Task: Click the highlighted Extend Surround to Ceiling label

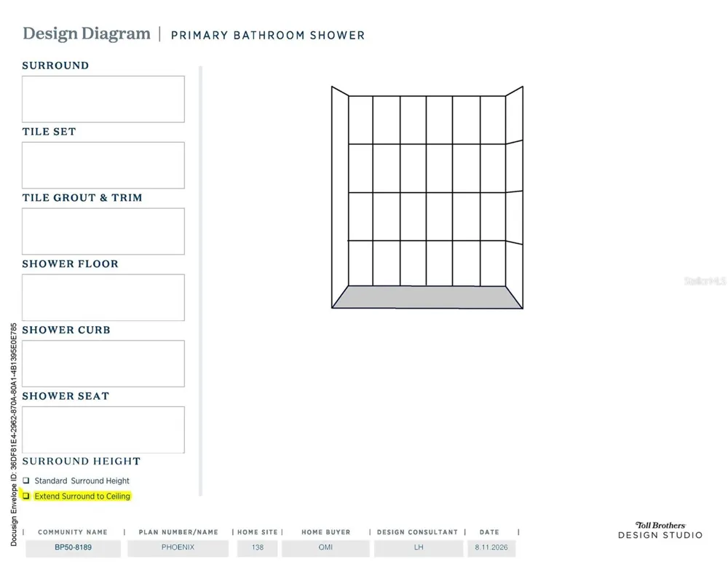Action: [x=82, y=496]
